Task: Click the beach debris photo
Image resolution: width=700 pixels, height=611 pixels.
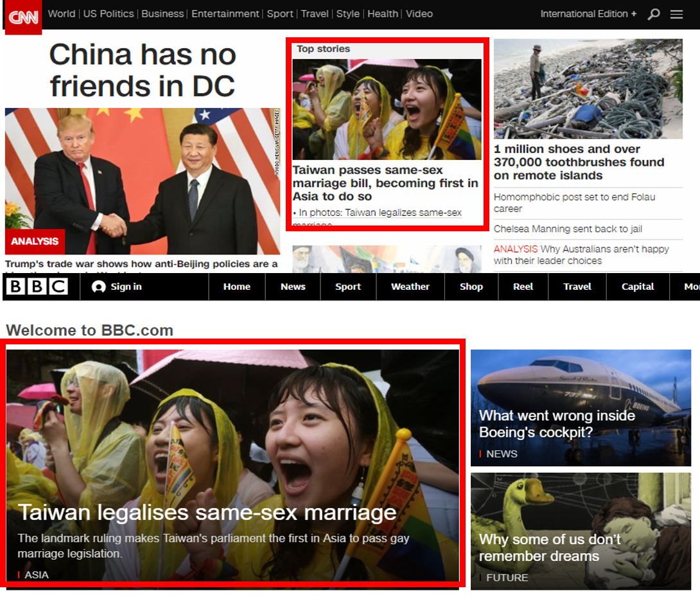Action: point(588,89)
